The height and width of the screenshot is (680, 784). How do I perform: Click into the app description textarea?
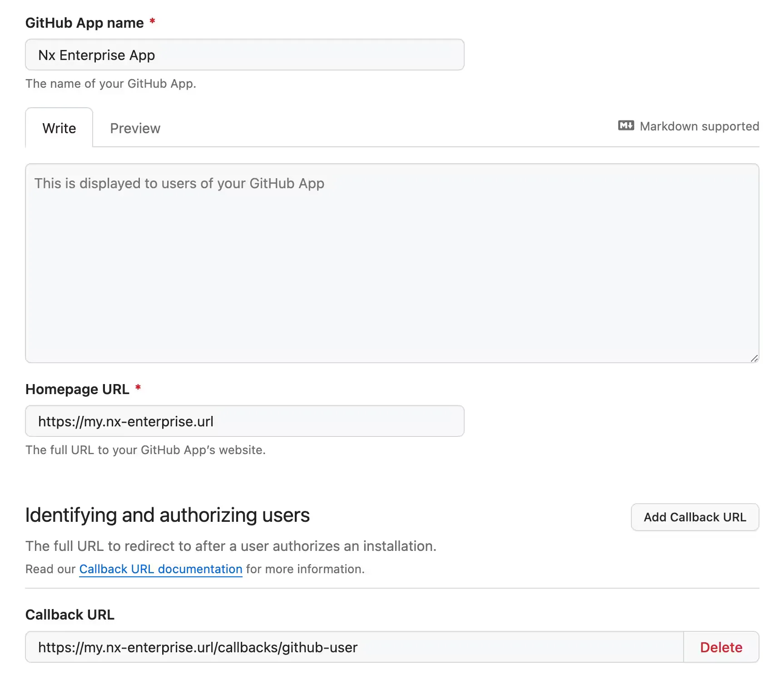coord(392,264)
